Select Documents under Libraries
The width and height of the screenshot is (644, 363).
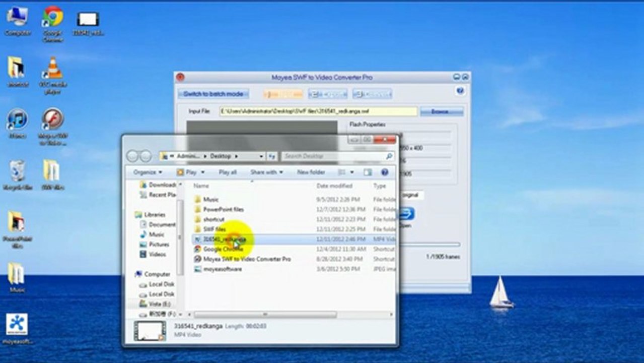coord(159,224)
